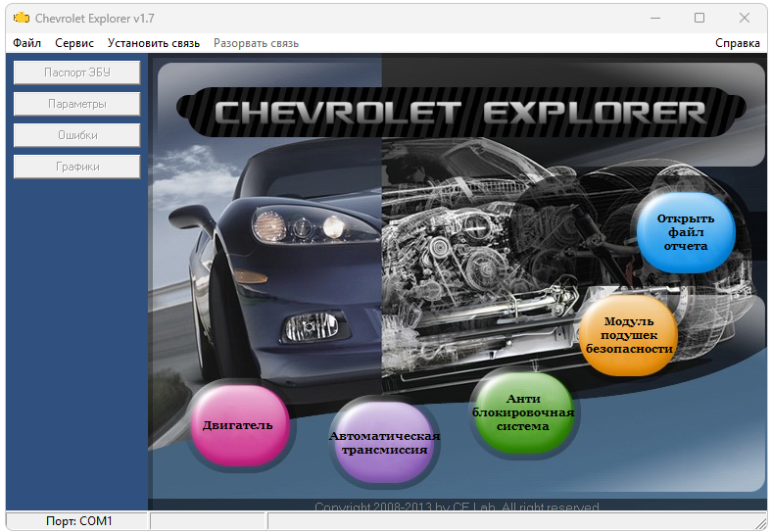Image resolution: width=771 pixels, height=532 pixels.
Task: Open the Графики button
Action: (77, 167)
